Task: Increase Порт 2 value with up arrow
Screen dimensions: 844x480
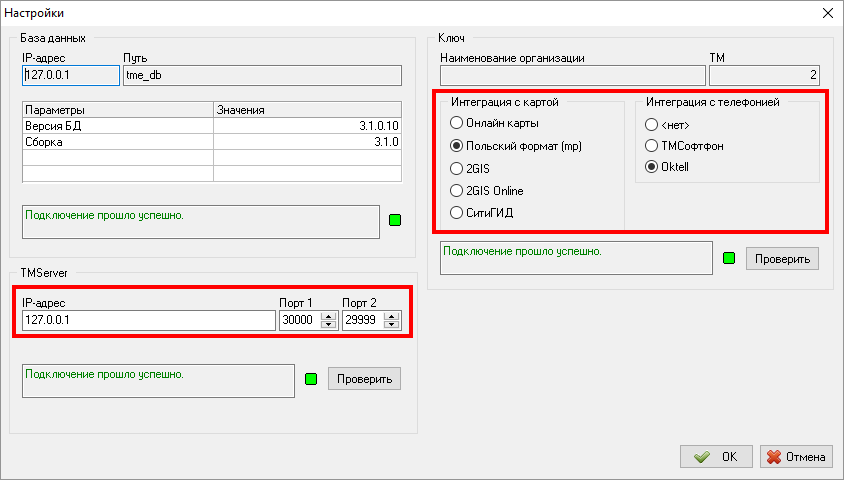Action: (392, 316)
